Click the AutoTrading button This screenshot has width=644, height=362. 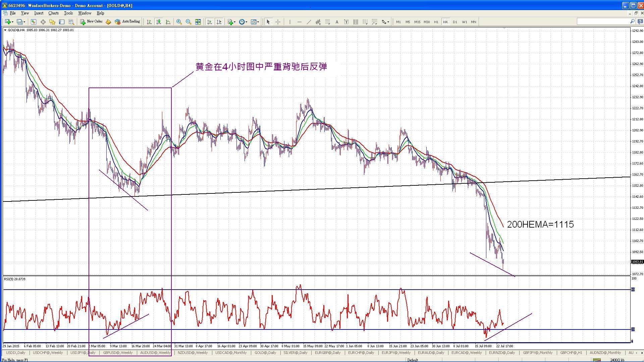pyautogui.click(x=127, y=22)
